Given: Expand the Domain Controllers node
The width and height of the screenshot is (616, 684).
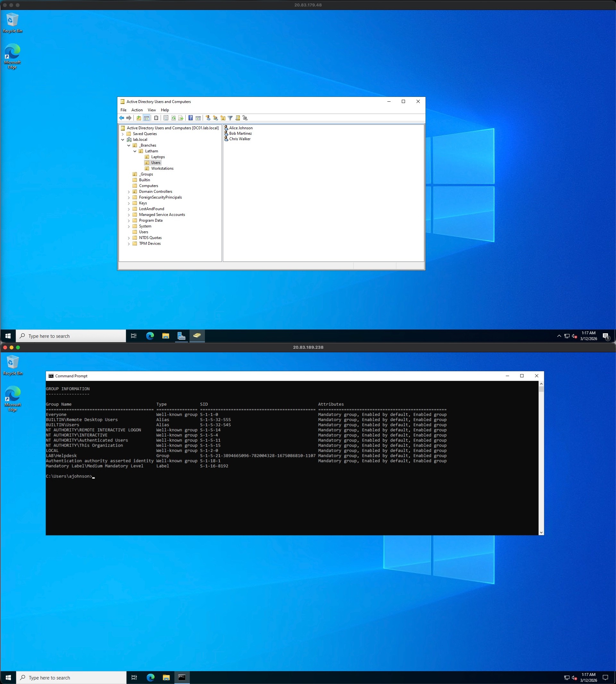Looking at the screenshot, I should [129, 192].
